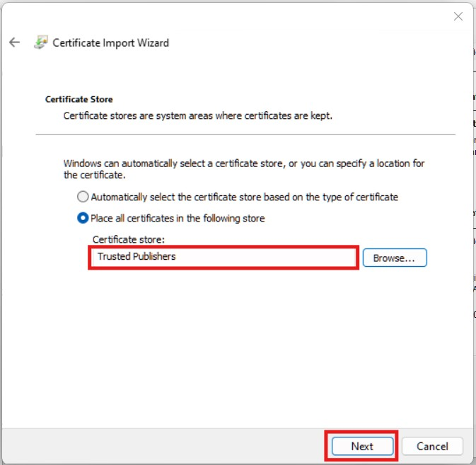Cancel the certificate import
Screen dimensions: 476x465
(432, 446)
